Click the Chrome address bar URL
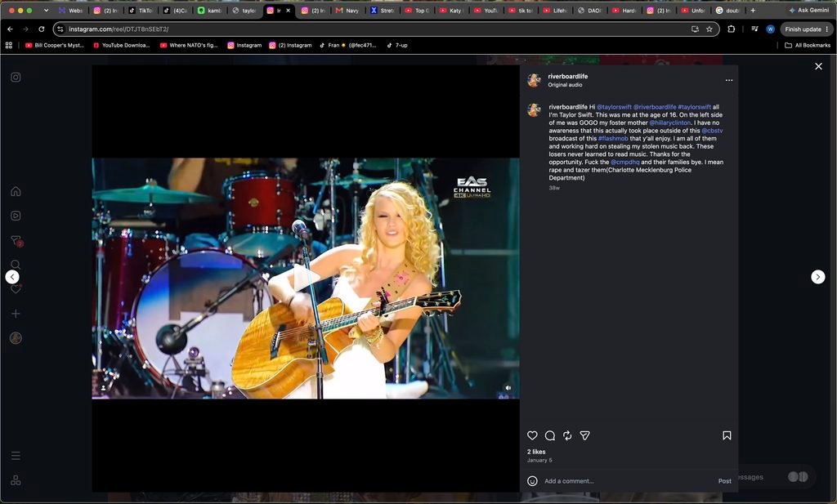Image resolution: width=837 pixels, height=504 pixels. coord(119,29)
